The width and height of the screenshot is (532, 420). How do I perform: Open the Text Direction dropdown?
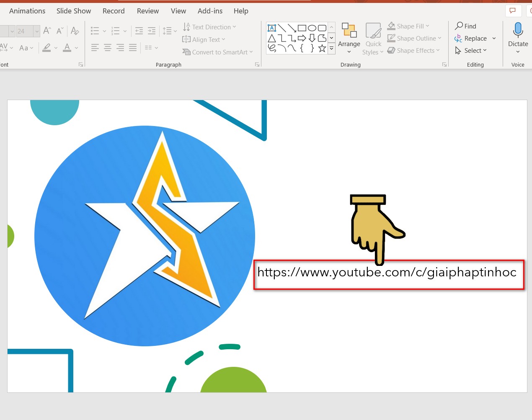click(209, 27)
